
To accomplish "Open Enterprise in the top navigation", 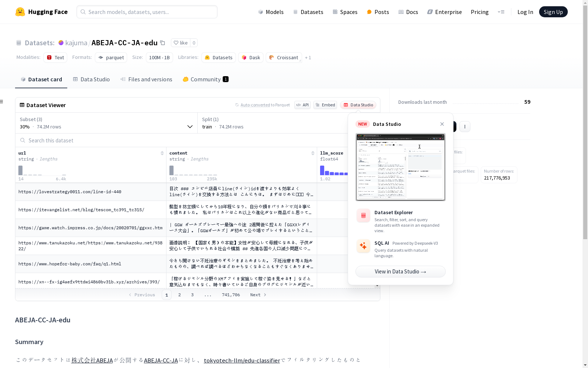I will [444, 12].
